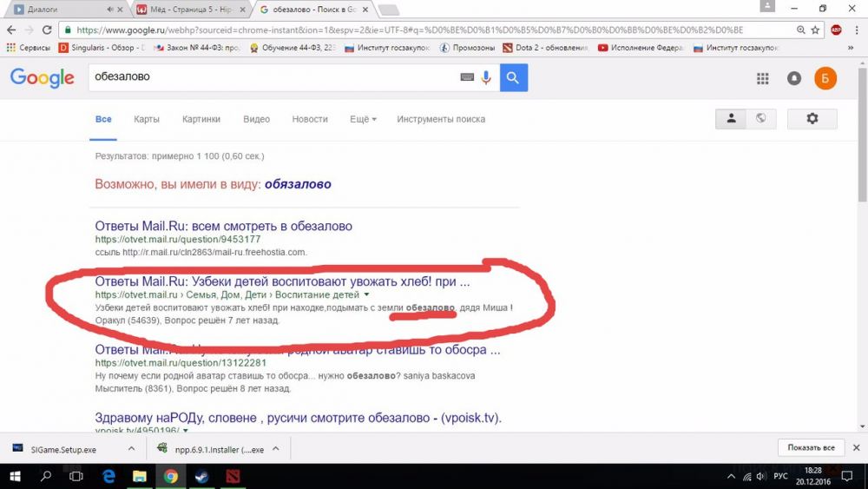Open Dota 2 from the taskbar
Screen dimensions: 868x489
(233, 476)
